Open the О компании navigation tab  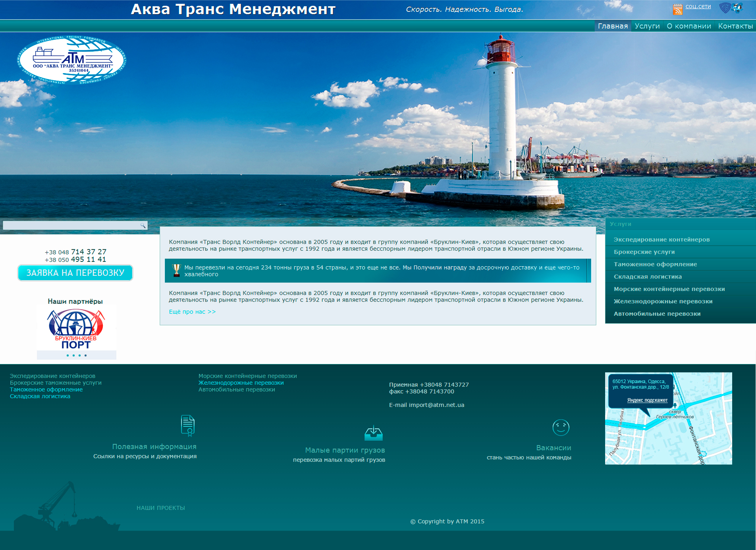(x=689, y=26)
